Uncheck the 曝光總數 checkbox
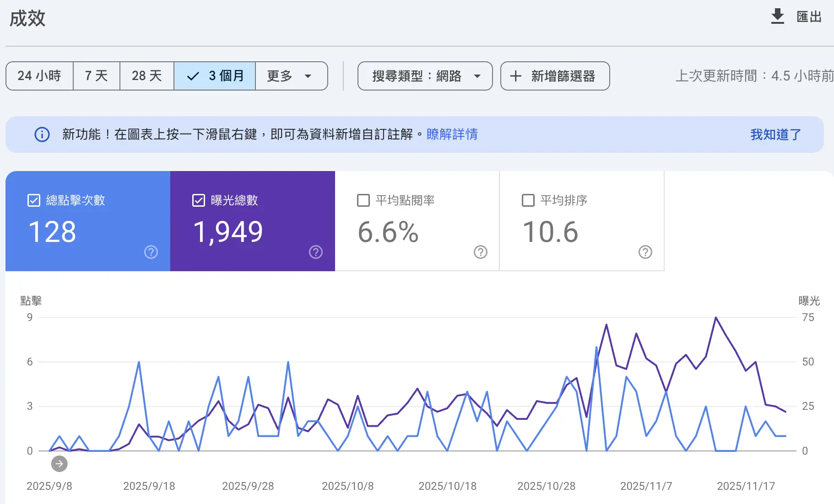 click(x=198, y=200)
